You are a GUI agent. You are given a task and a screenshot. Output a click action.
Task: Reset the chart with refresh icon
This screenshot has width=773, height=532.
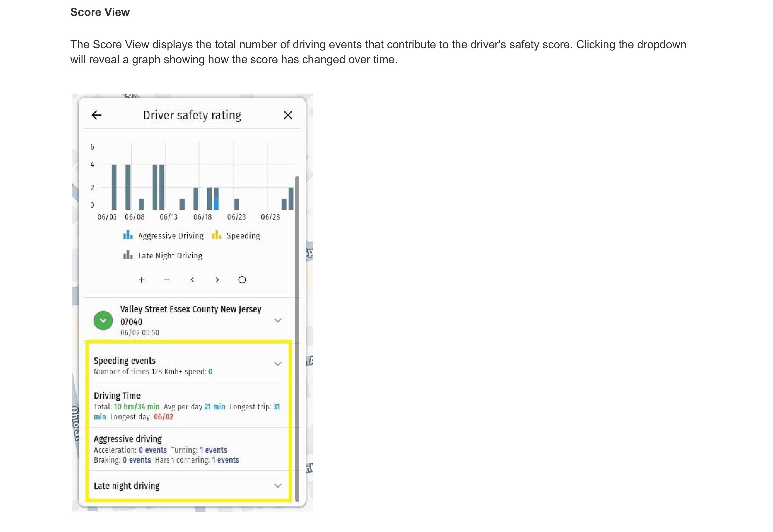242,280
